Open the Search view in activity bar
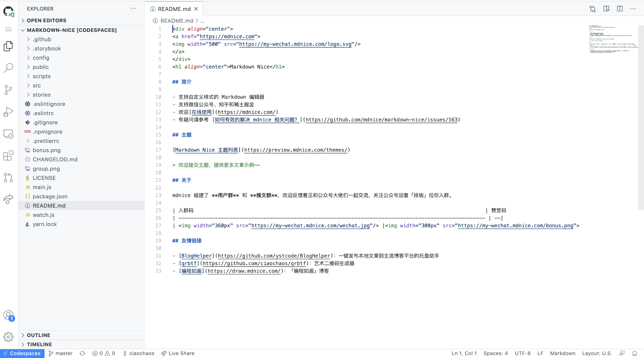This screenshot has width=644, height=358. [x=8, y=68]
